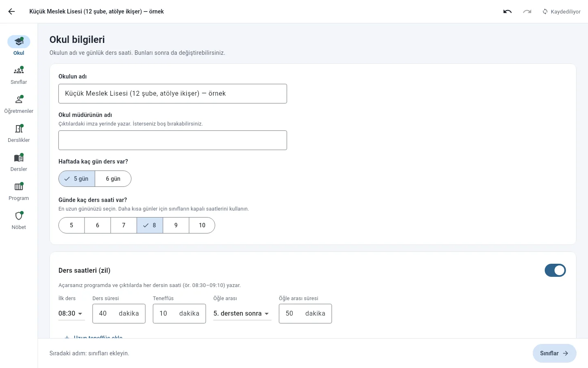588x368 pixels.
Task: Choose 10 lesson hours per day
Action: pyautogui.click(x=202, y=225)
